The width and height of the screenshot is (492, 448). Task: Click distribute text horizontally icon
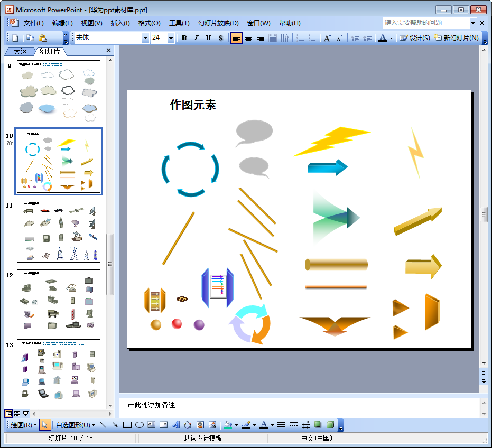point(273,38)
